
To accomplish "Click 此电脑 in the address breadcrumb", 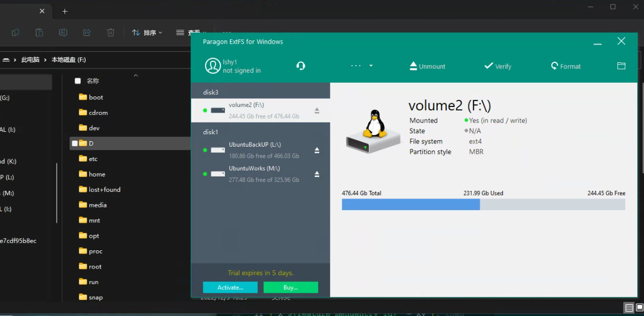I will point(30,60).
